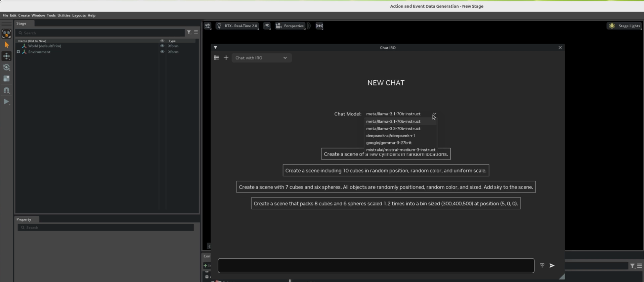Select the Environment tree item
The image size is (644, 282).
click(x=39, y=52)
